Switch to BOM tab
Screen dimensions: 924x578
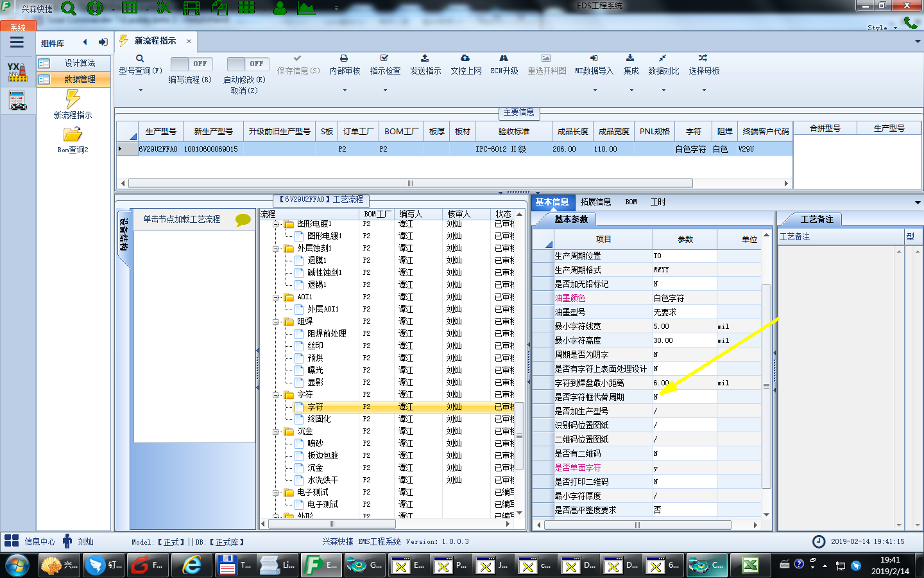pyautogui.click(x=631, y=202)
